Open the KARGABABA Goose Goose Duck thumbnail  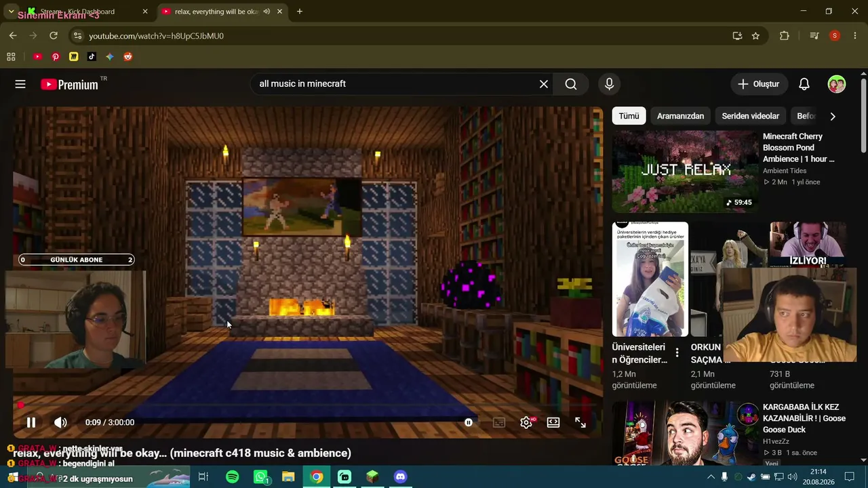pyautogui.click(x=685, y=433)
